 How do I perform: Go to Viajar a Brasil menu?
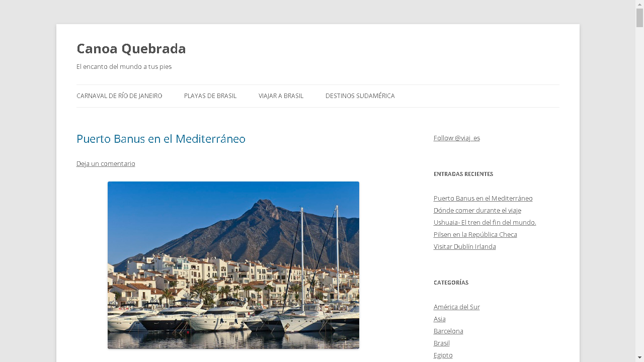pos(281,96)
